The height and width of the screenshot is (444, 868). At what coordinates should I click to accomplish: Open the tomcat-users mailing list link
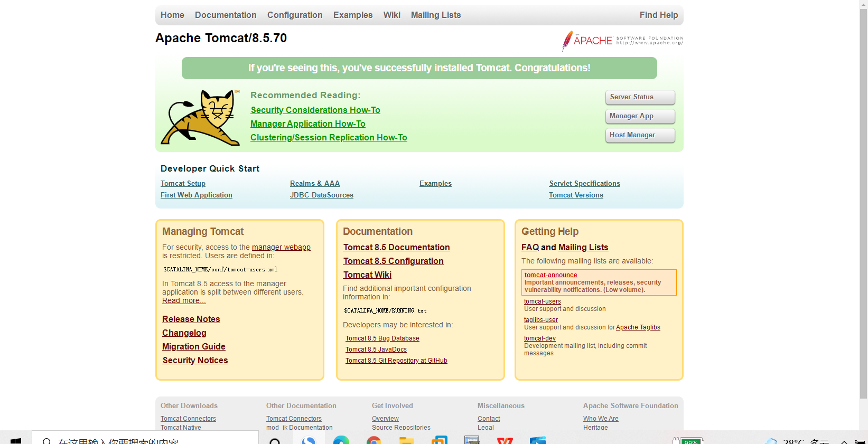point(543,301)
